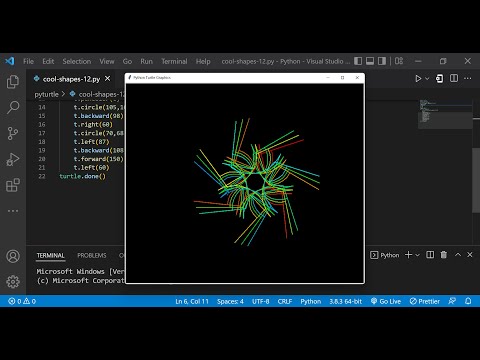The height and width of the screenshot is (360, 480).
Task: Open the Selection menu
Action: coord(77,61)
